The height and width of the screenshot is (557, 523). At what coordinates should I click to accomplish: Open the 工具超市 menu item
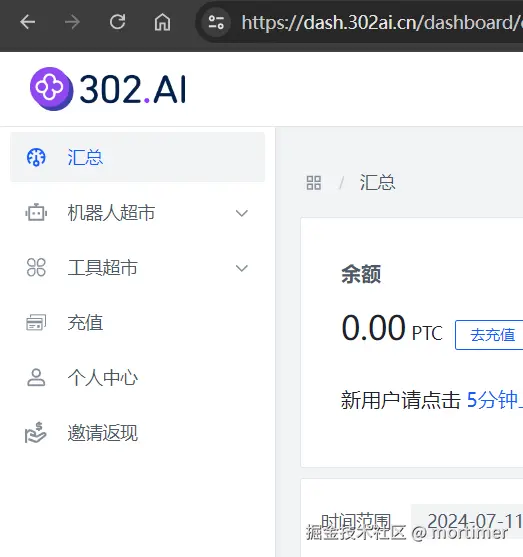coord(138,268)
